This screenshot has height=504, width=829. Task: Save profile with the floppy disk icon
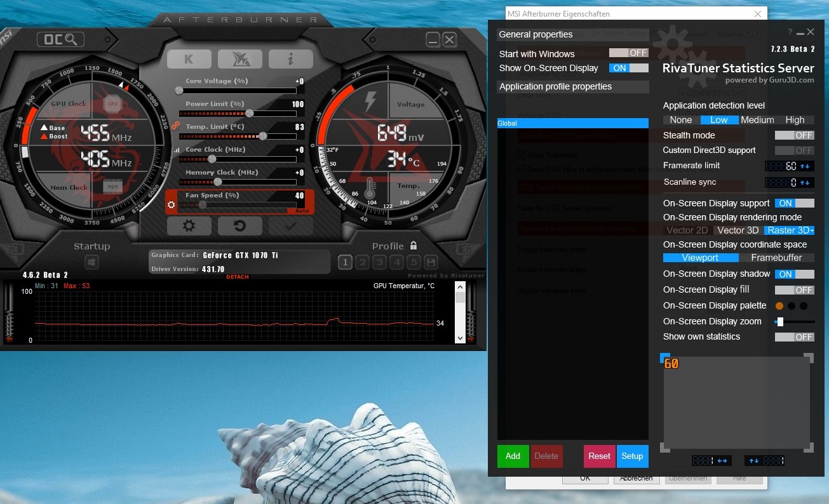(x=431, y=262)
